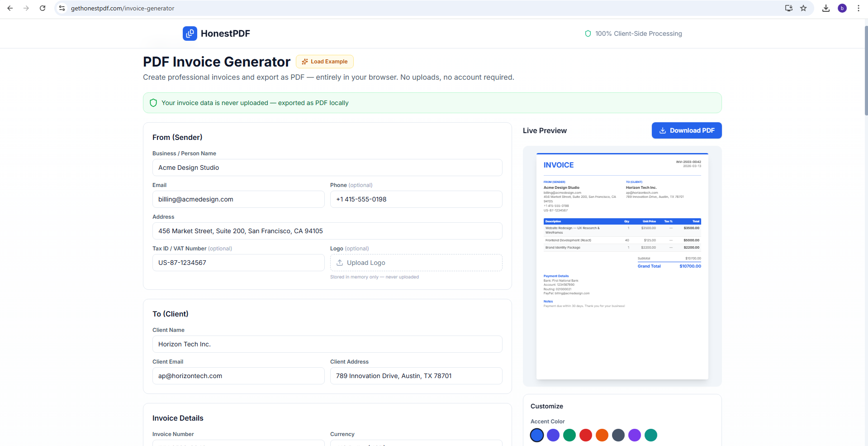Click the 'Stored in memory only — never uploaded' note
The height and width of the screenshot is (446, 868).
tap(375, 277)
